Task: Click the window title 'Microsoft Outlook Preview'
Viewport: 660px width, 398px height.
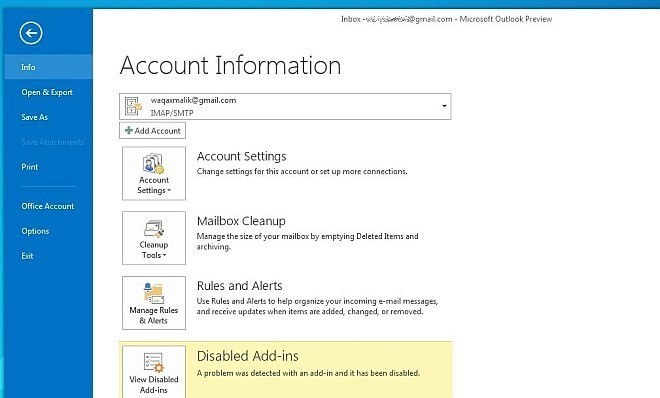Action: point(506,19)
